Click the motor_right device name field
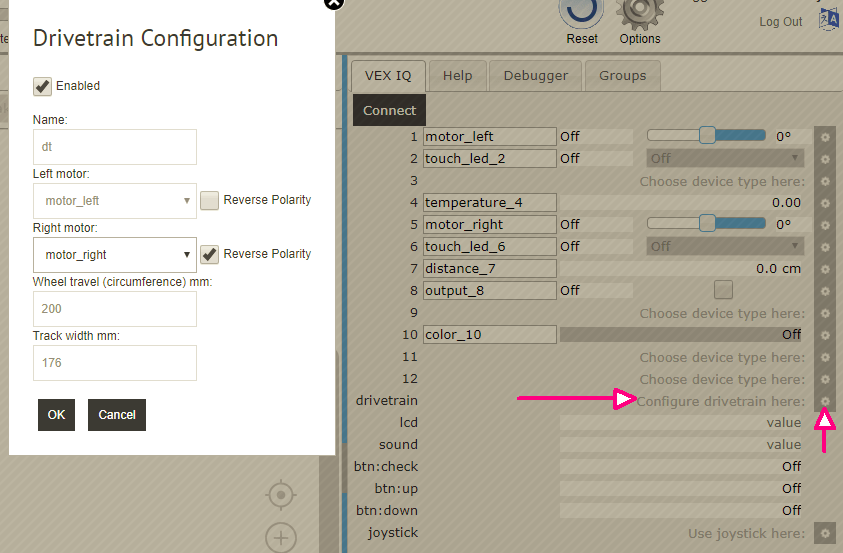 click(x=490, y=225)
